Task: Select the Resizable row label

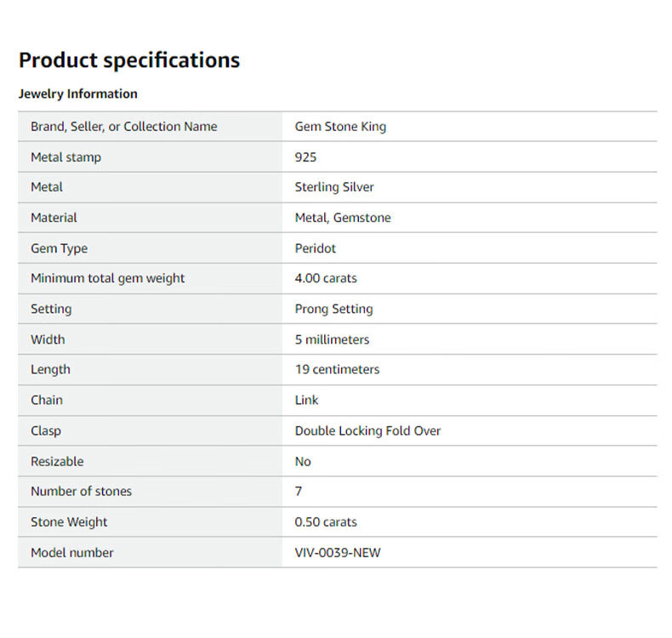Action: 57,461
